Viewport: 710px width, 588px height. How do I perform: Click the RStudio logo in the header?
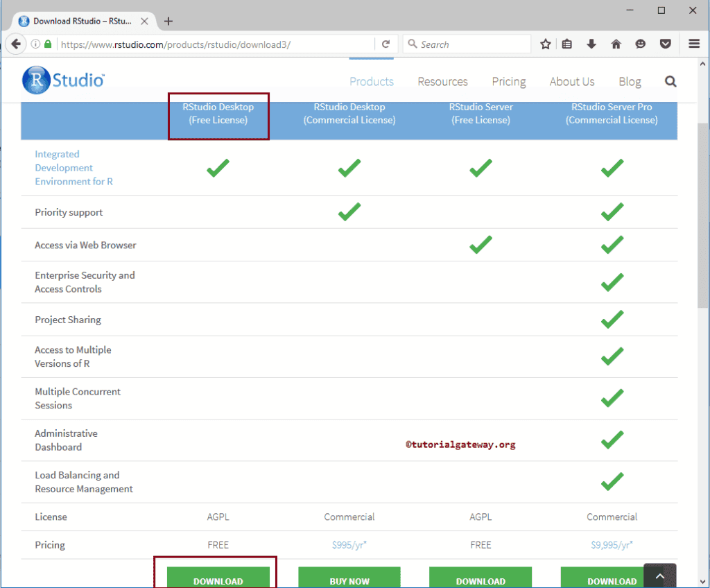coord(62,80)
